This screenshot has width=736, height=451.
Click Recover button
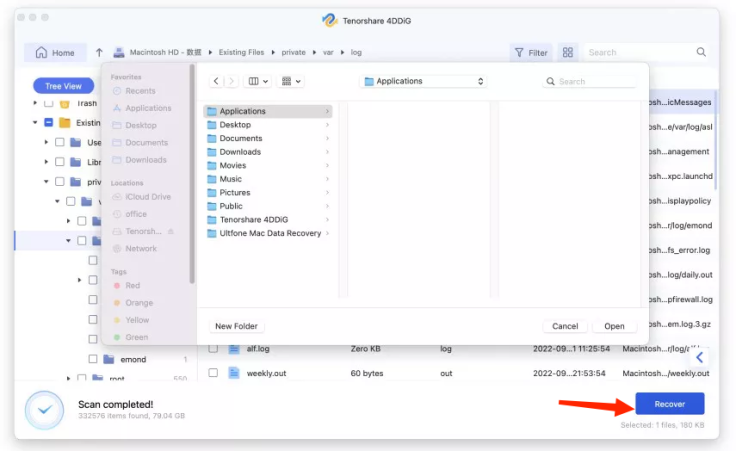click(670, 404)
